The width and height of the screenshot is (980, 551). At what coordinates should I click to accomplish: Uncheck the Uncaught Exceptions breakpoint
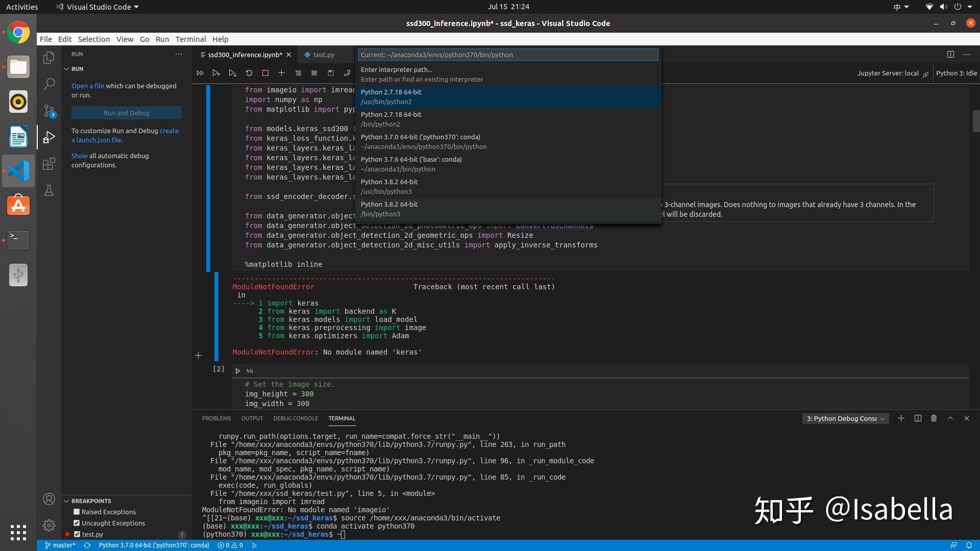click(76, 523)
